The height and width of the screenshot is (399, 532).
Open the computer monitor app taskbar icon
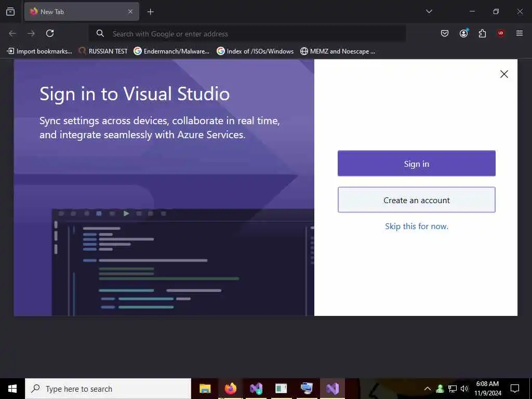(x=307, y=389)
